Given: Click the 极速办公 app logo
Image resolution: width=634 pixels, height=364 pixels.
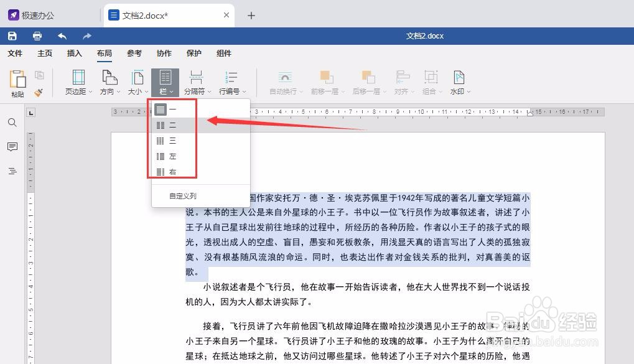Looking at the screenshot, I should click(x=14, y=16).
